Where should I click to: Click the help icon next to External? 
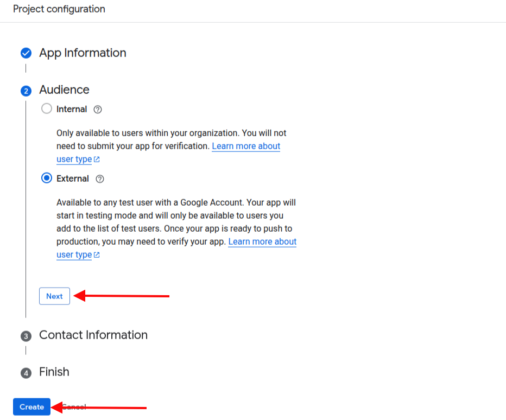click(x=99, y=179)
